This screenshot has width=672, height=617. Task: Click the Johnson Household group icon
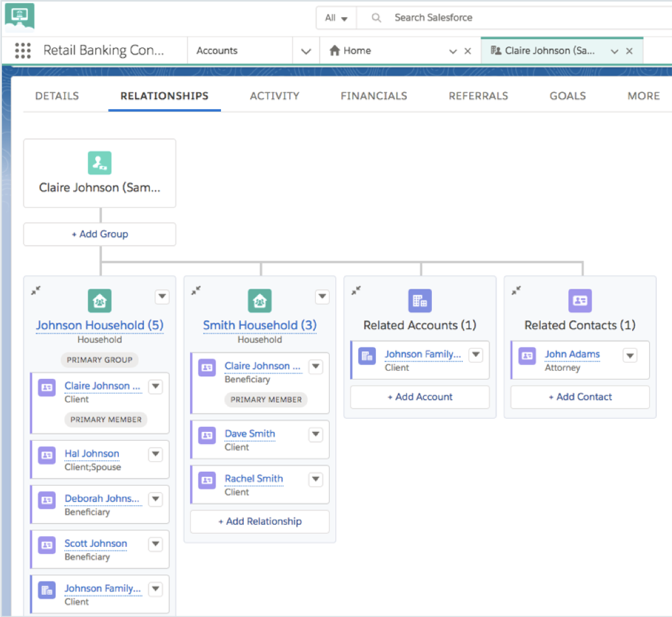point(99,301)
